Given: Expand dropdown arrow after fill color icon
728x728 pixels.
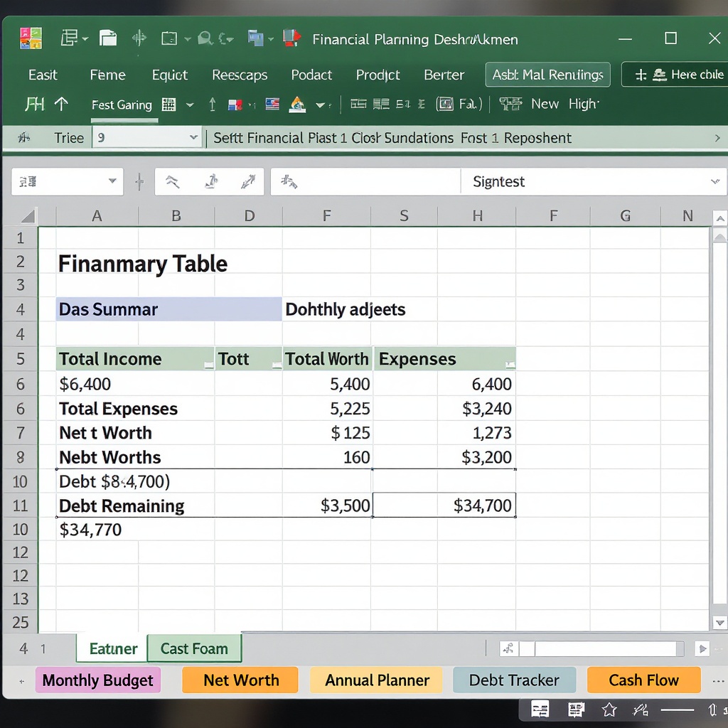Looking at the screenshot, I should [x=321, y=105].
